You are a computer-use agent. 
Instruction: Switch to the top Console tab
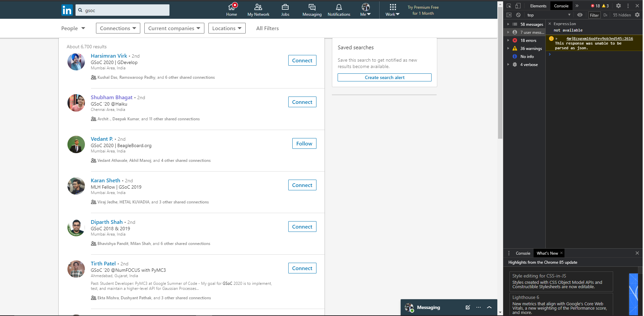coord(561,6)
